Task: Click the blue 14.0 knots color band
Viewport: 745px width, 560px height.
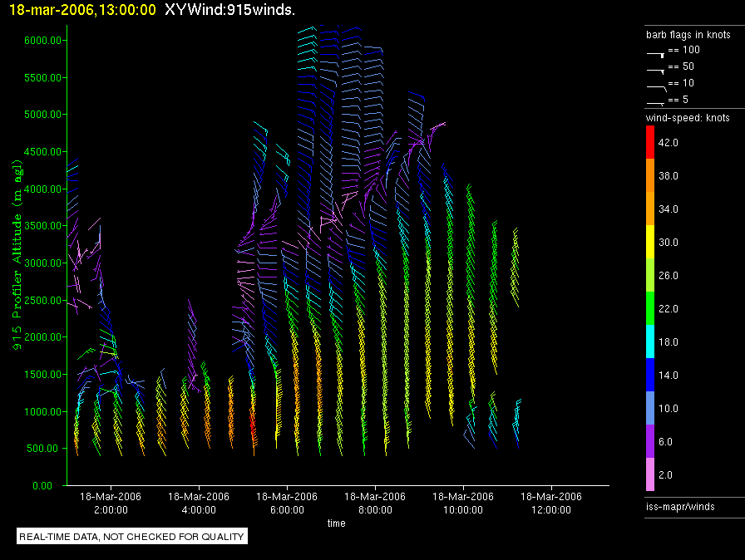Action: (650, 375)
